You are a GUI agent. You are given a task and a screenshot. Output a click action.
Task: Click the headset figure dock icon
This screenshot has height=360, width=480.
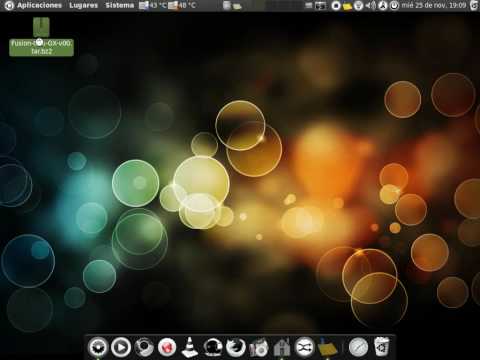click(x=213, y=347)
